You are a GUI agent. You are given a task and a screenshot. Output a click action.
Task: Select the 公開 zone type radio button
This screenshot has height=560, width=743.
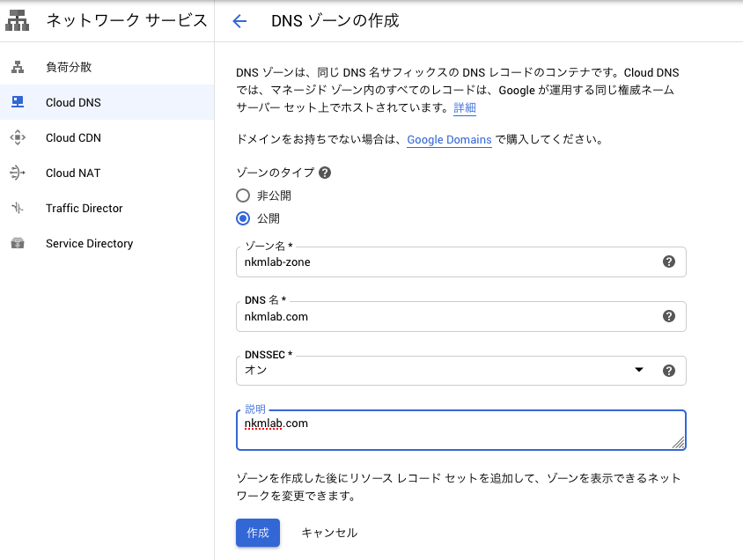243,218
